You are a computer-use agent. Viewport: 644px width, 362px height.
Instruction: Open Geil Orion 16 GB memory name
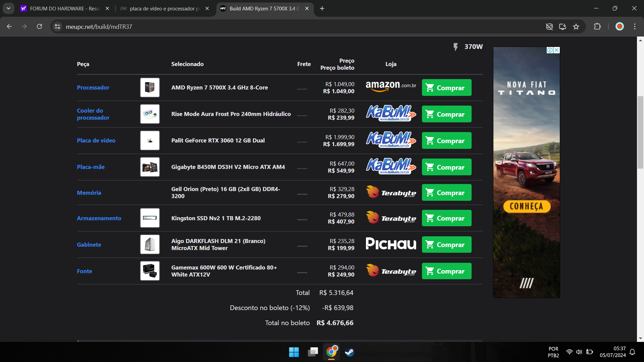click(226, 193)
